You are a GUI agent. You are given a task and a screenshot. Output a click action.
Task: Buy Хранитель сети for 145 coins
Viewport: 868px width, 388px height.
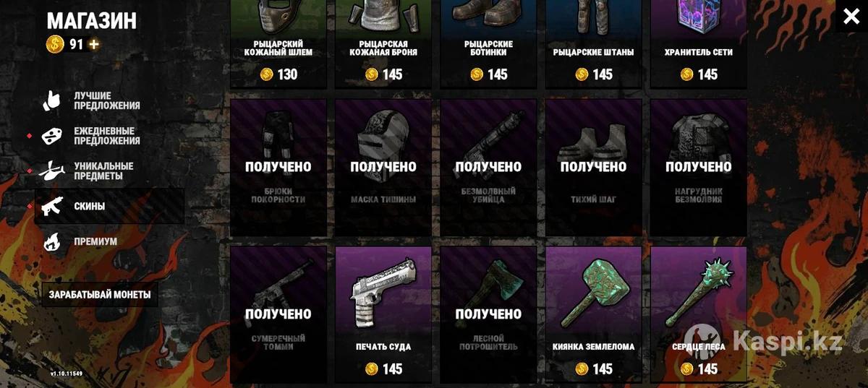[699, 74]
